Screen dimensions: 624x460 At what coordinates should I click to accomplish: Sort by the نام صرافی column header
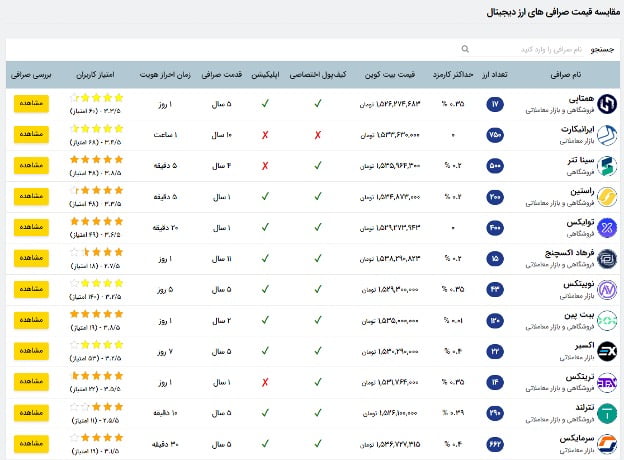566,74
